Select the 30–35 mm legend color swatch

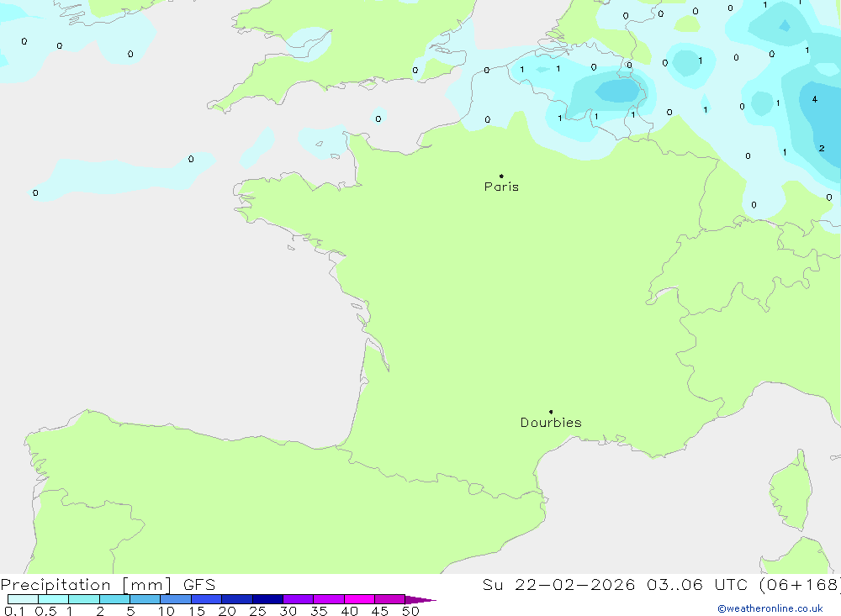point(299,599)
